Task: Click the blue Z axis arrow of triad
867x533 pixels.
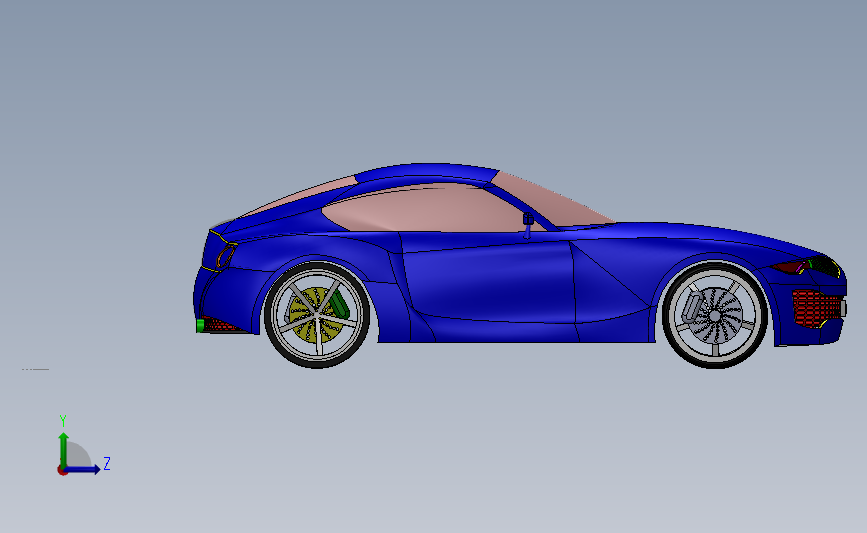Action: (x=83, y=469)
